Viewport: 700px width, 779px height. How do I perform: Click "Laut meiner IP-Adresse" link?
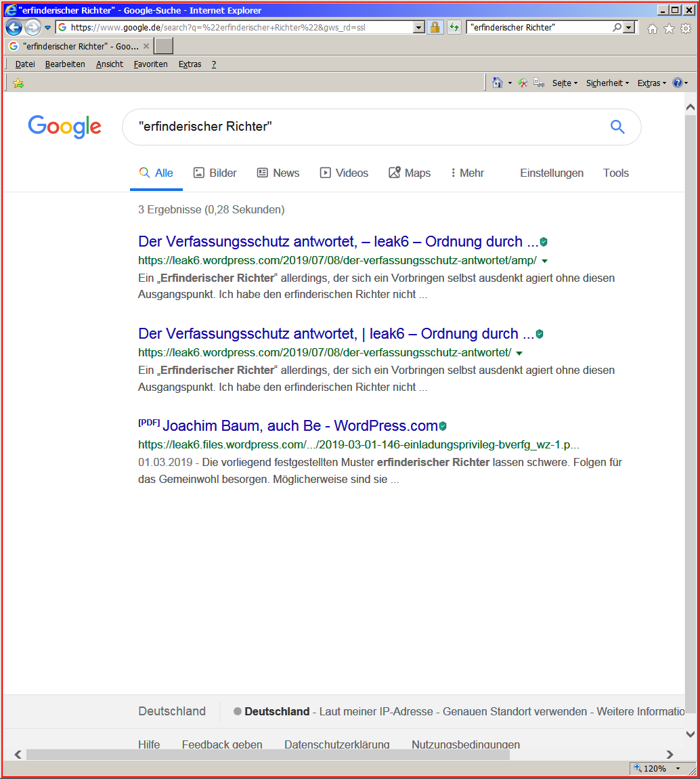coord(376,711)
